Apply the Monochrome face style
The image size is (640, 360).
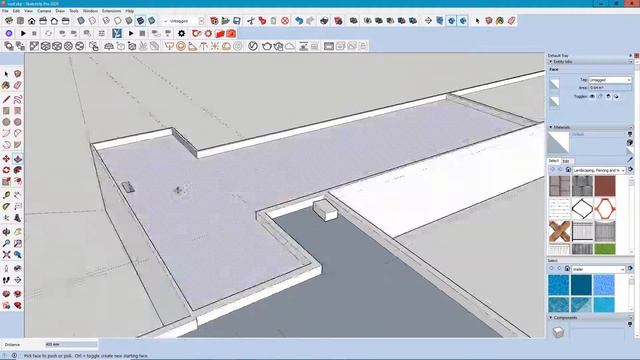(151, 20)
